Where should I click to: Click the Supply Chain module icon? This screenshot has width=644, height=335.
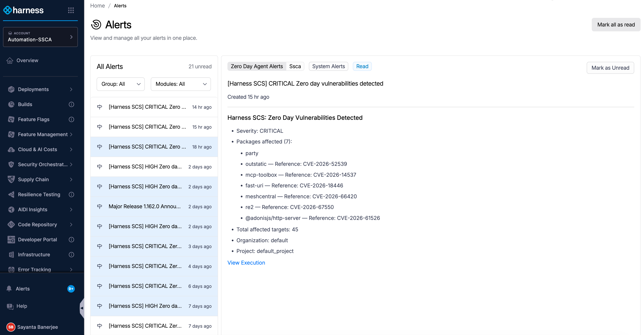11,179
